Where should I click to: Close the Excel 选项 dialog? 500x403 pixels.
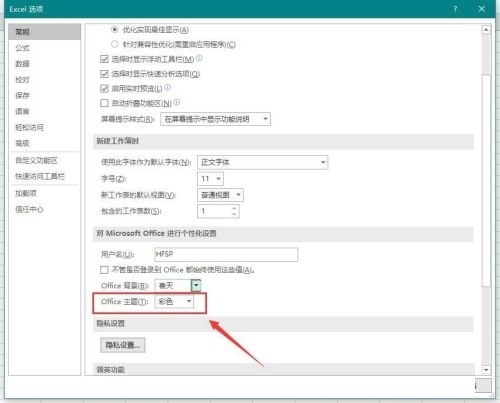click(x=482, y=9)
